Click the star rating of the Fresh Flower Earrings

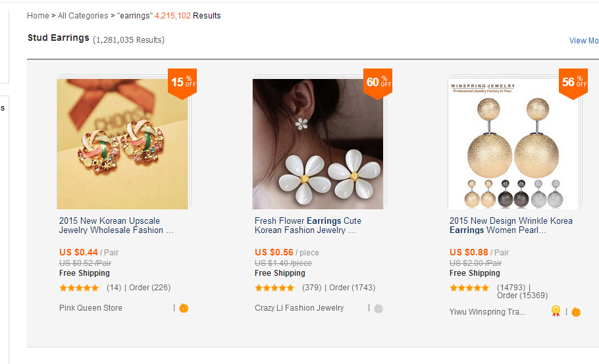[274, 288]
